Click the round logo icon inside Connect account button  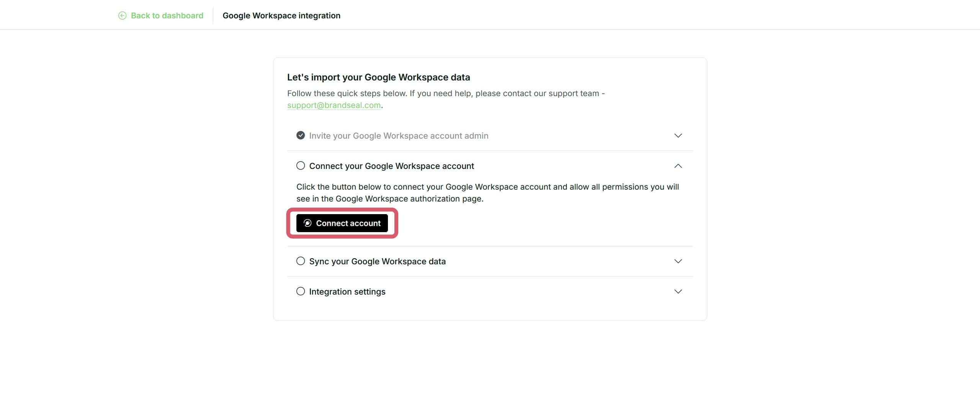pyautogui.click(x=307, y=223)
